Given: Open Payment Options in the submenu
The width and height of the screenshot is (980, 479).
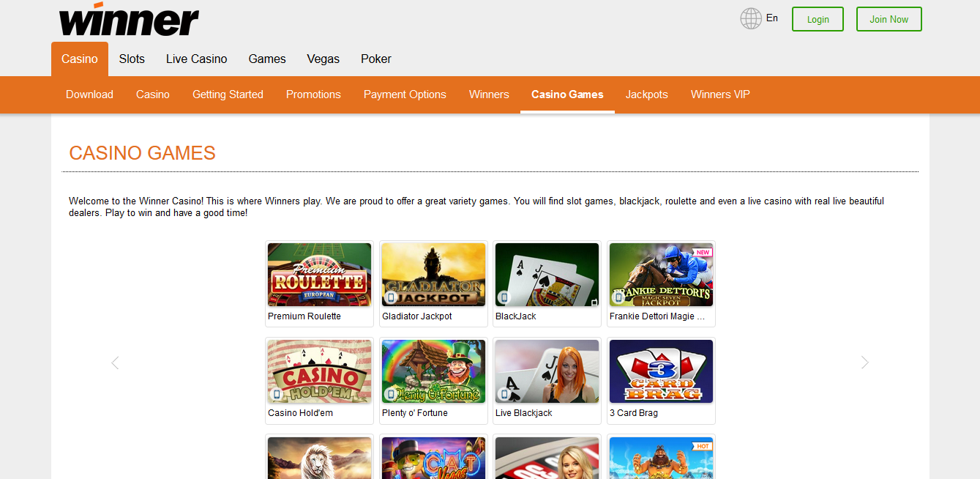Looking at the screenshot, I should (405, 94).
